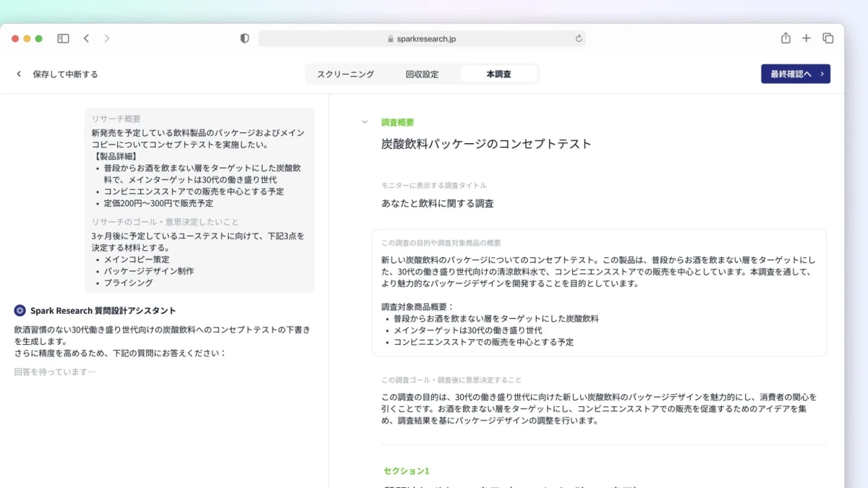Click the この調査の目的や調査対象商品の概要 label

441,243
